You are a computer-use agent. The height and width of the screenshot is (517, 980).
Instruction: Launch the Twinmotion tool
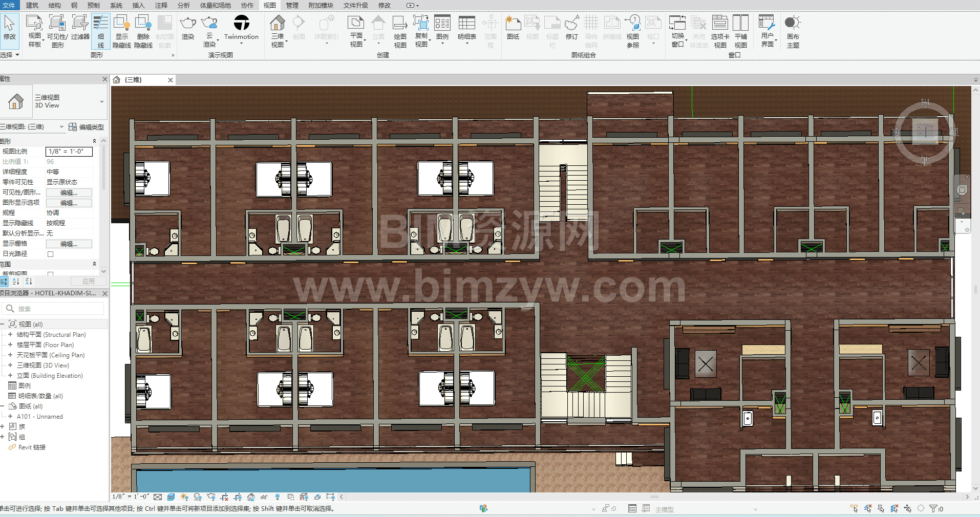241,28
